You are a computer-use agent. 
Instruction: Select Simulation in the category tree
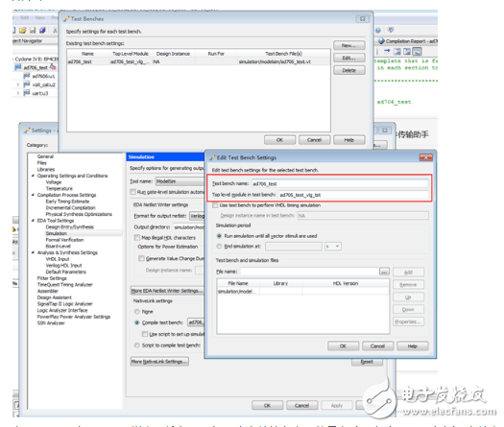[57, 233]
